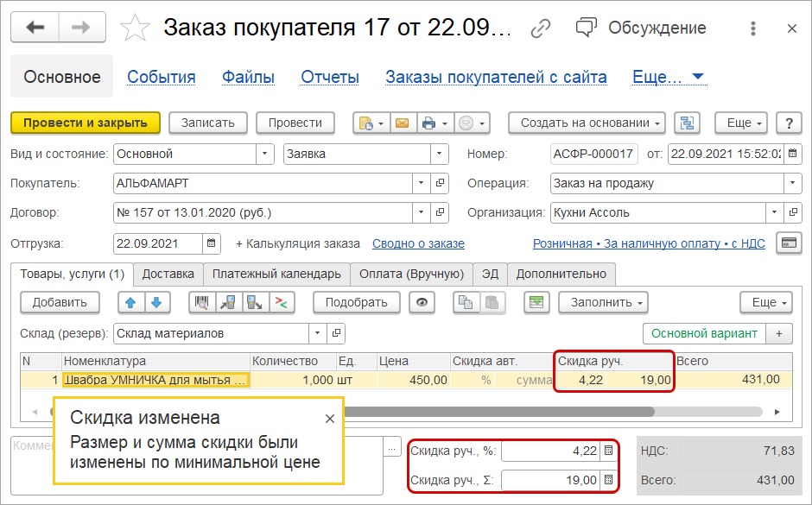
Task: Copy document link with chain icon
Action: (x=541, y=28)
